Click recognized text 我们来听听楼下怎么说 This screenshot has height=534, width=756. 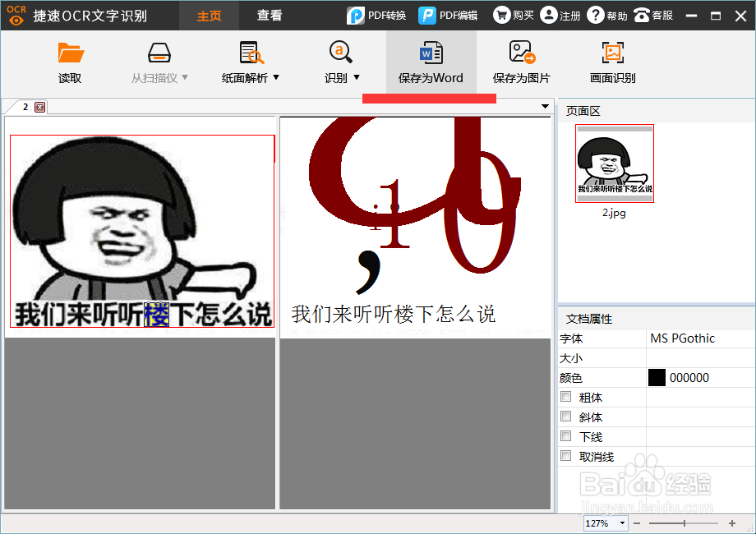click(394, 314)
